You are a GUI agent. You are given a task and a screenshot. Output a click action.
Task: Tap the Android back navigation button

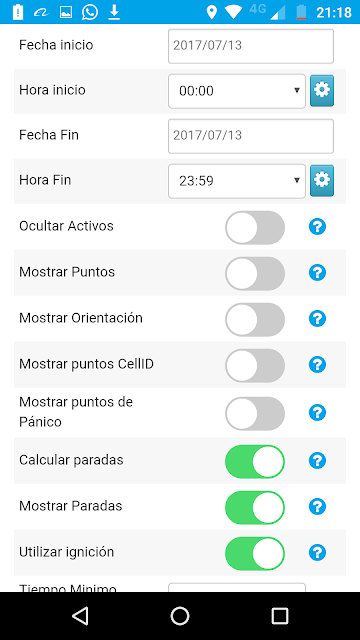pyautogui.click(x=80, y=616)
